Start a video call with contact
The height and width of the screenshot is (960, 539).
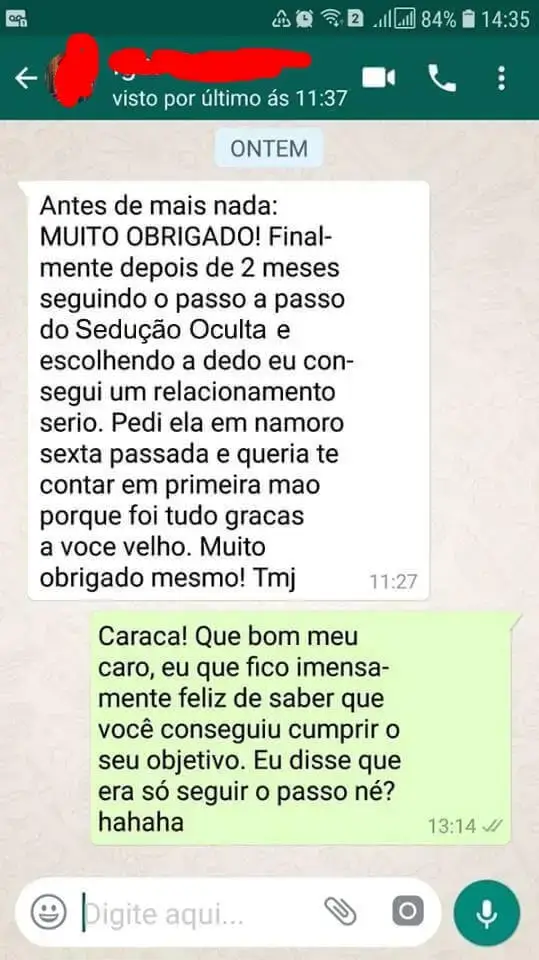379,78
